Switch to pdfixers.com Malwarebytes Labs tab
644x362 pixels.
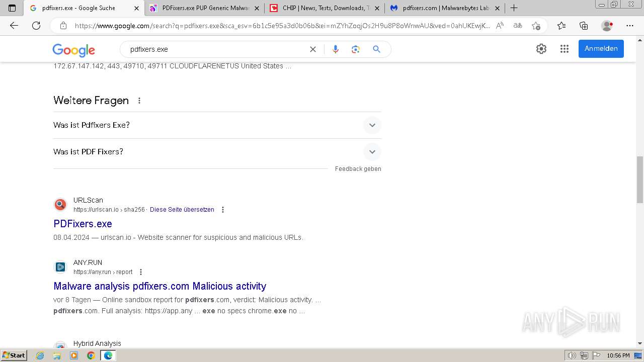pos(445,8)
